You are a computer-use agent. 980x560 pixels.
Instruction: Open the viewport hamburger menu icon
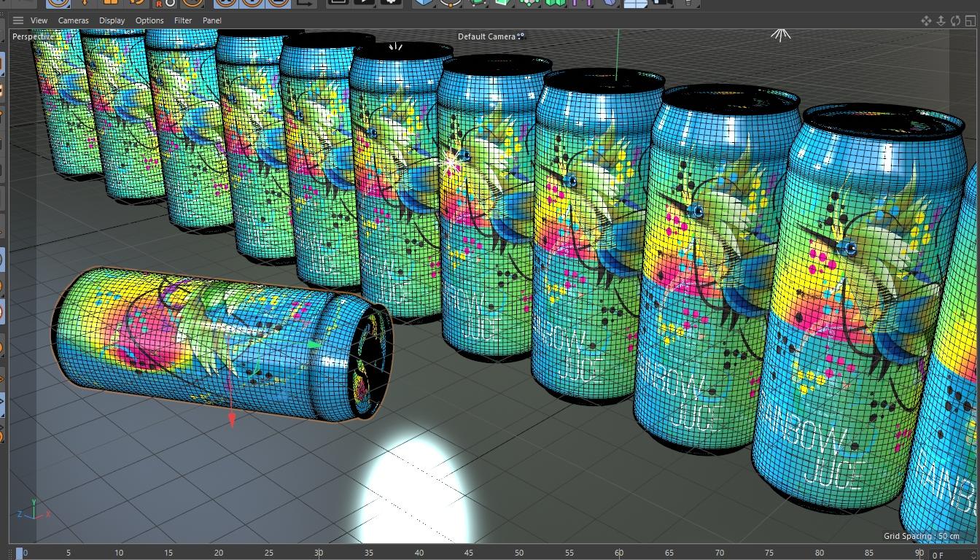[18, 20]
